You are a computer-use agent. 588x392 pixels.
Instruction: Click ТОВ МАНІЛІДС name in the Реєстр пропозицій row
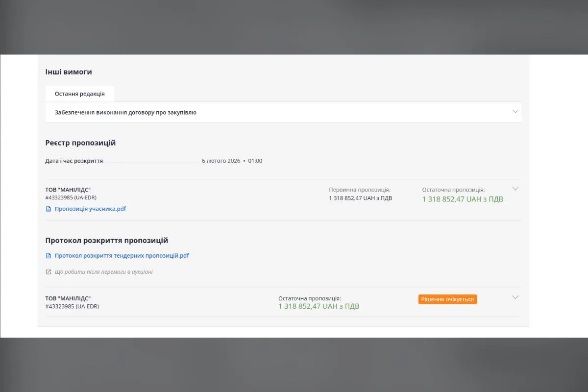pos(68,190)
